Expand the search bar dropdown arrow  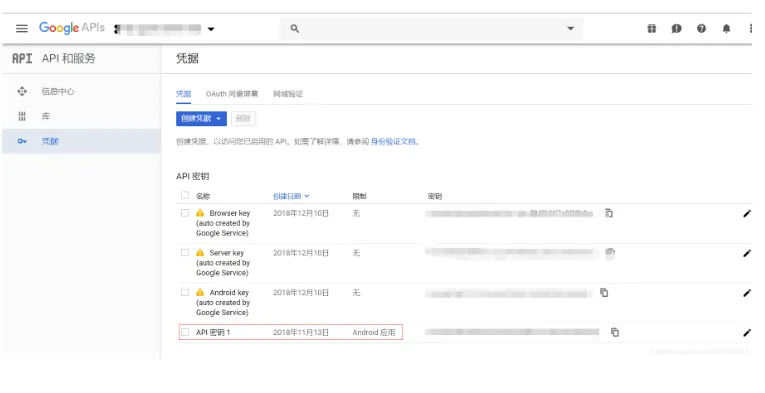click(x=570, y=28)
